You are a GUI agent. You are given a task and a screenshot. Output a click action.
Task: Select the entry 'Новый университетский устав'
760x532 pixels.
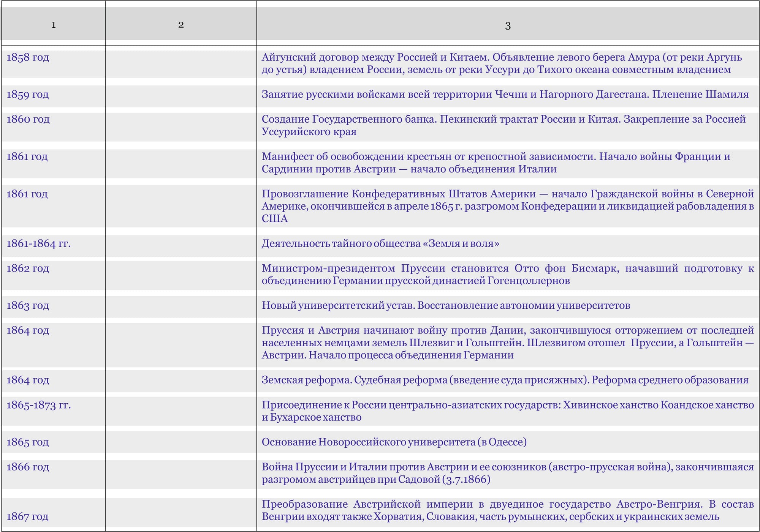pos(337,306)
